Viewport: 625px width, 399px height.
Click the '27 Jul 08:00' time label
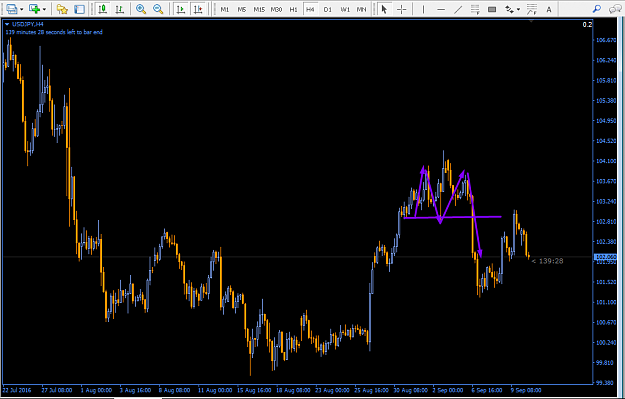click(57, 390)
